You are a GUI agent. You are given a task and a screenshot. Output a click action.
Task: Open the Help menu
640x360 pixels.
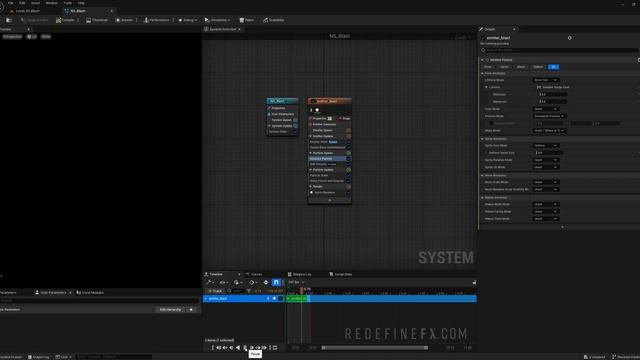click(81, 3)
